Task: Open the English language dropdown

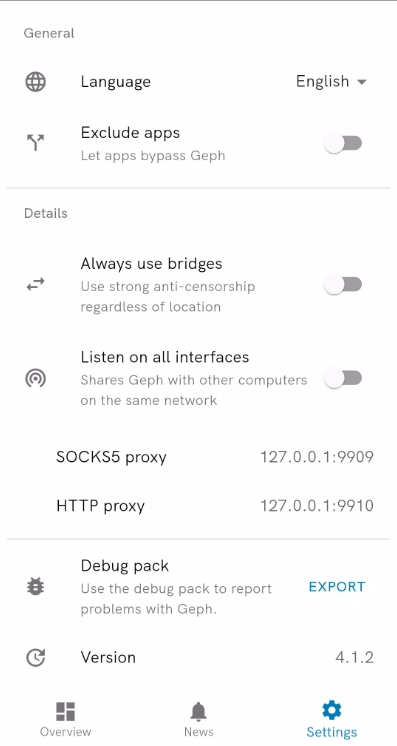Action: [x=331, y=81]
